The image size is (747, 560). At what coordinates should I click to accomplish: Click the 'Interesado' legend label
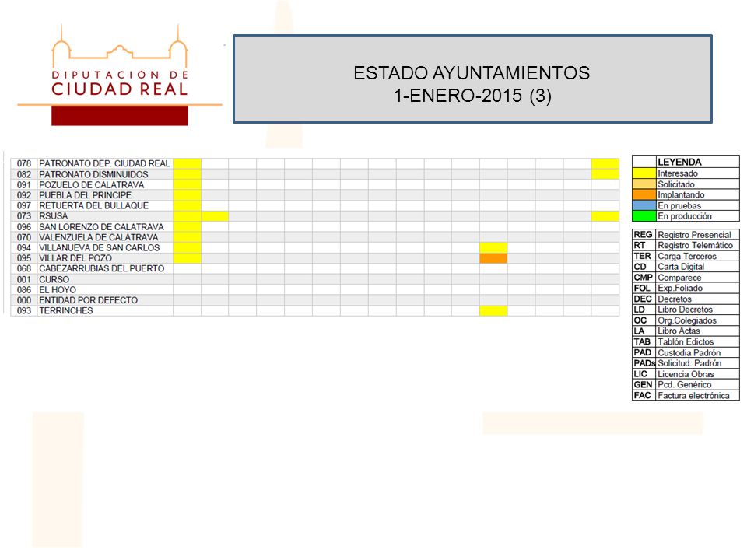678,173
